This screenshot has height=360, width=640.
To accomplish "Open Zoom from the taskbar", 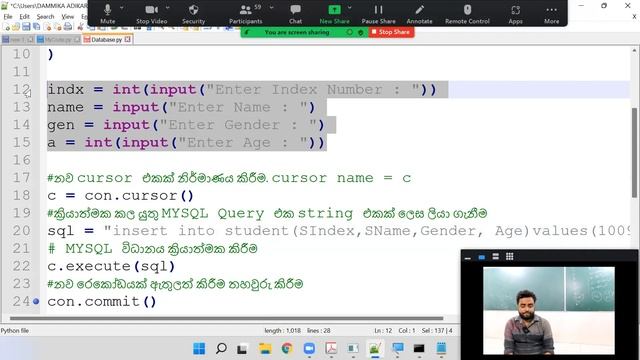I will tap(309, 349).
